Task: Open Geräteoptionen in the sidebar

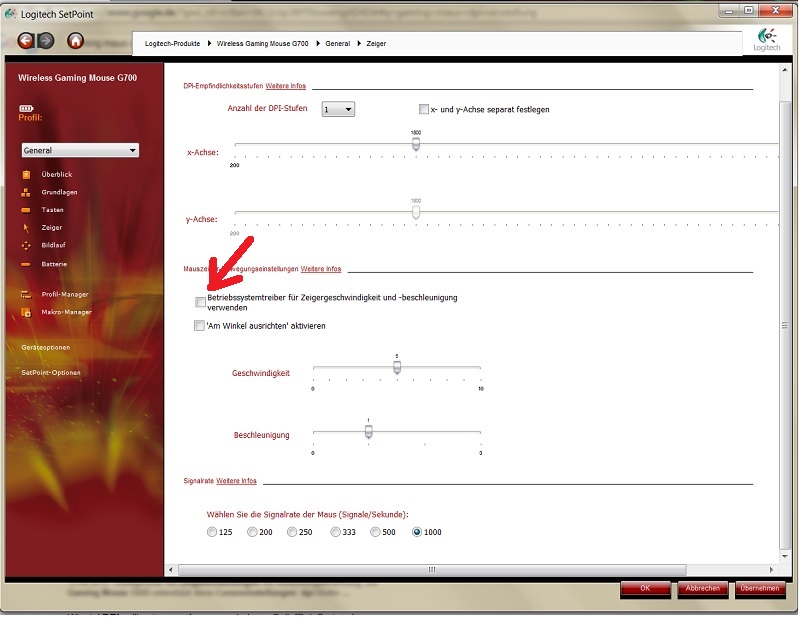Action: coord(46,348)
